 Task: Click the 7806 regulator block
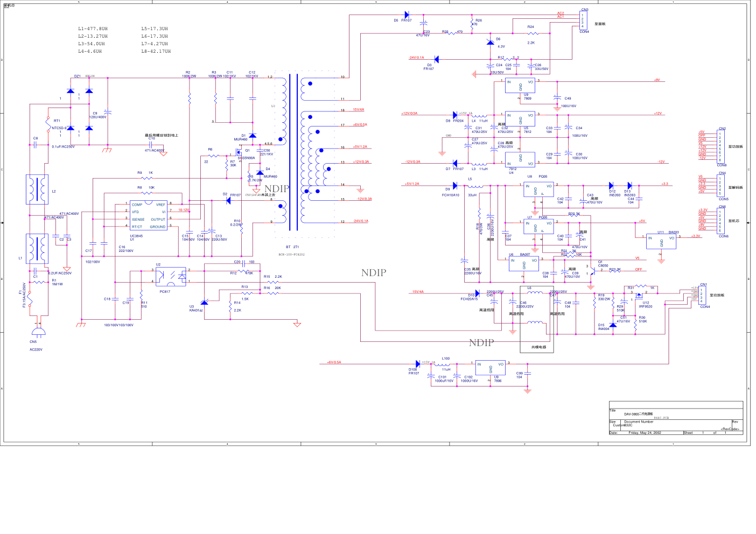[490, 368]
